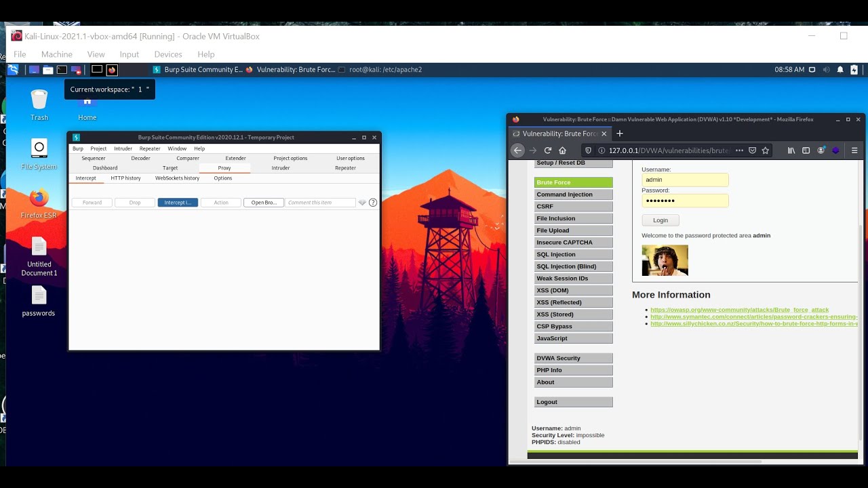868x488 pixels.
Task: Open the Window menu in Burp Suite
Action: click(177, 148)
